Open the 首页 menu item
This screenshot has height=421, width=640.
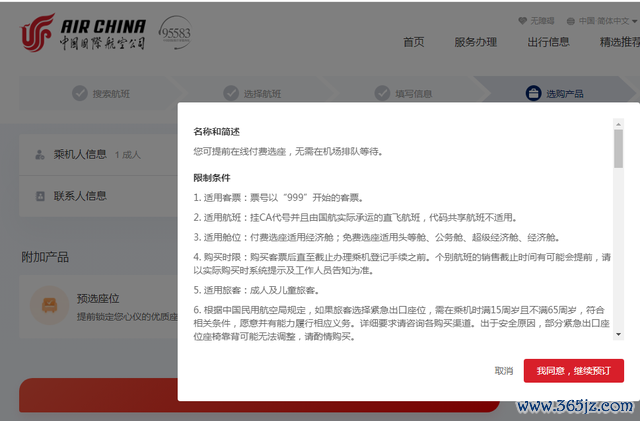tap(413, 42)
